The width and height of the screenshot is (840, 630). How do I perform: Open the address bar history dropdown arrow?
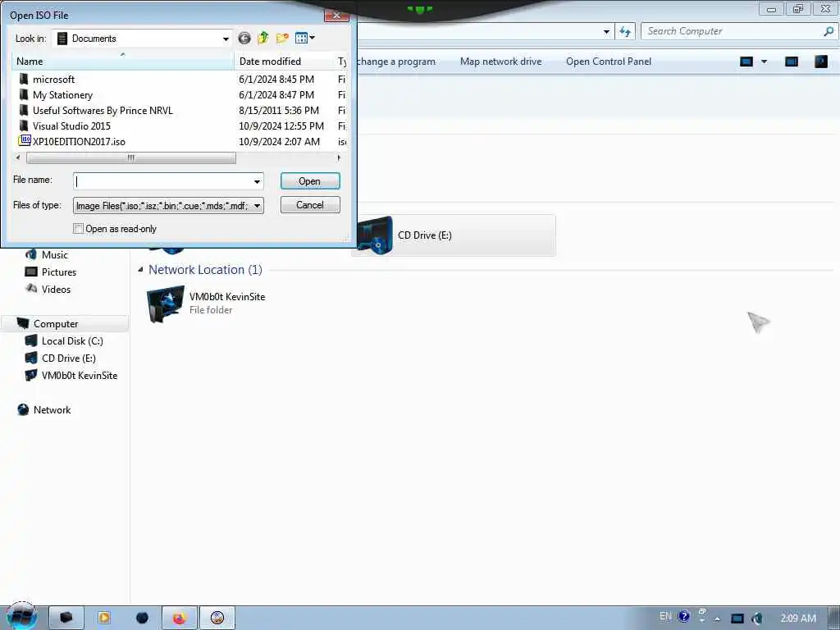tap(606, 32)
